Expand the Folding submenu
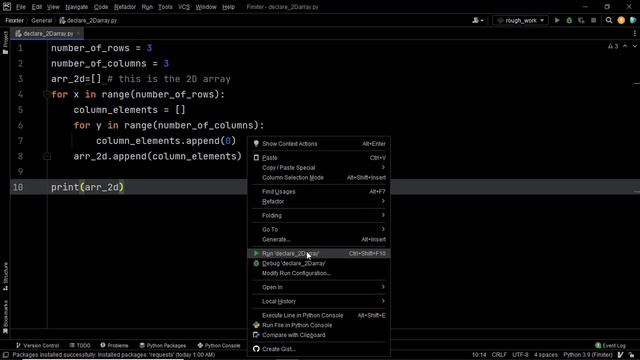The image size is (640, 360). click(319, 215)
